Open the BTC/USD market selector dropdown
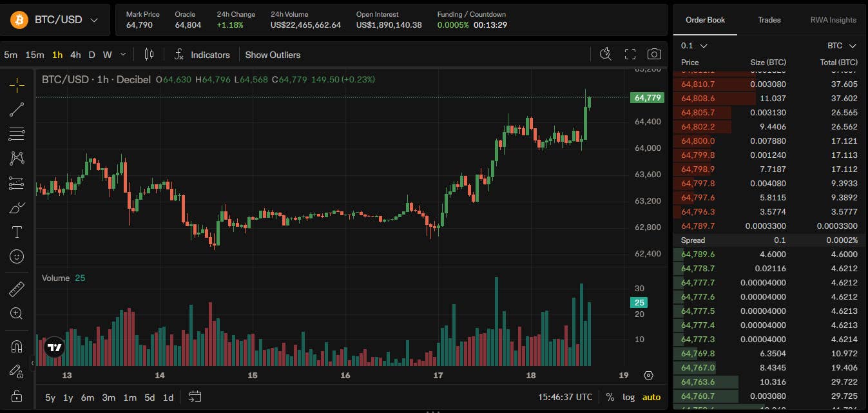 coord(55,20)
